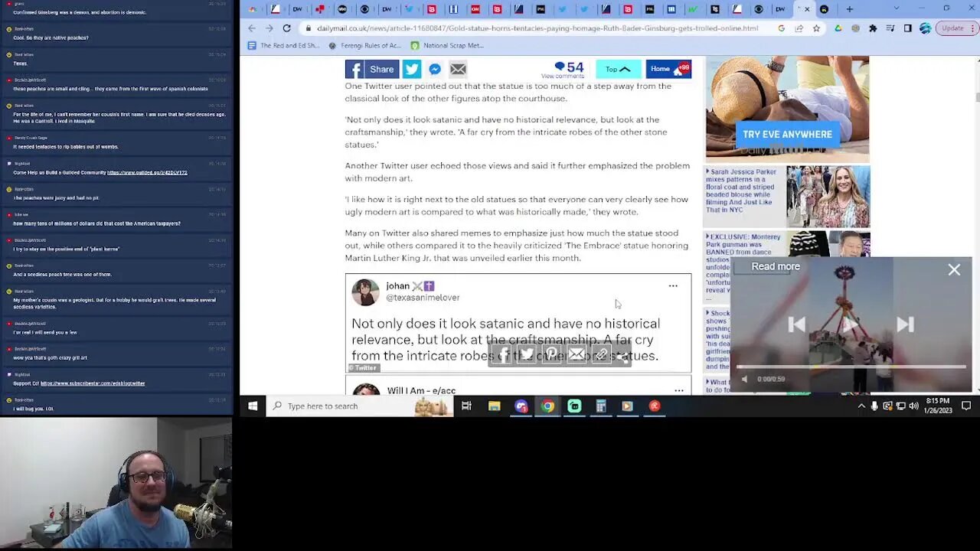
Task: Share image on Facebook overlay icon
Action: pyautogui.click(x=501, y=354)
